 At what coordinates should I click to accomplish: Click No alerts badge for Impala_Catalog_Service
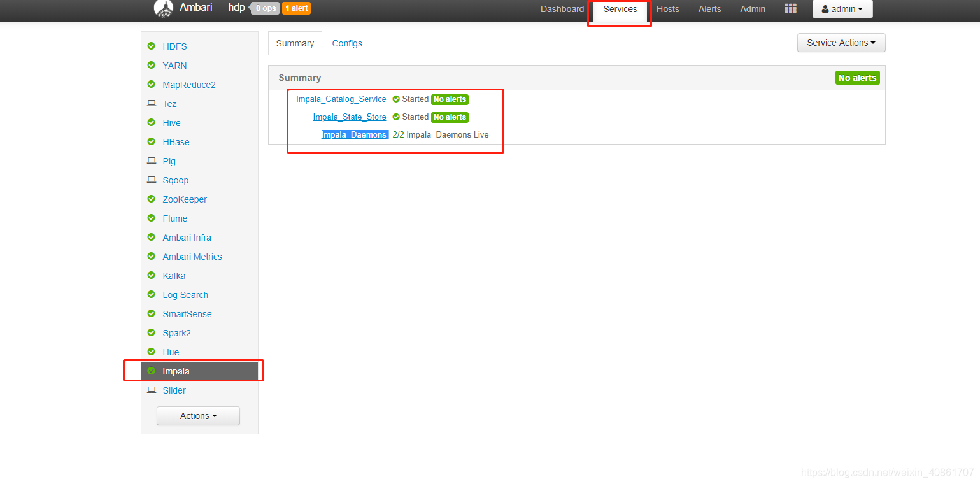[450, 99]
